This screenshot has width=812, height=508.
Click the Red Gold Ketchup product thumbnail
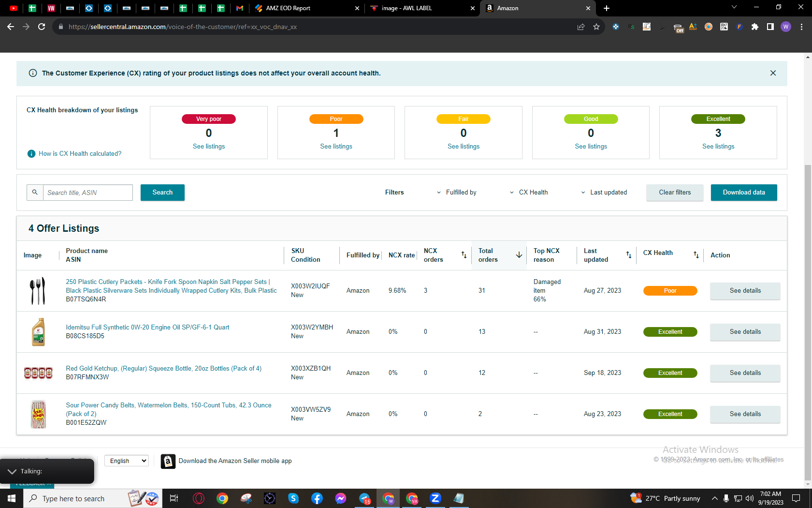(x=38, y=373)
